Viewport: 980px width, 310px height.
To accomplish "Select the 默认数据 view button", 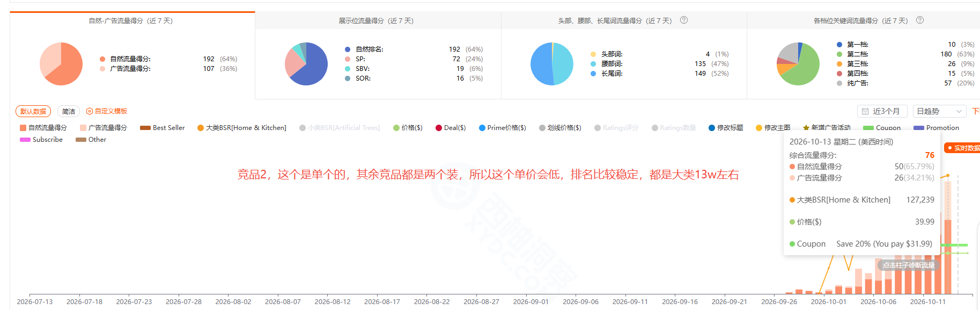I will coord(33,111).
